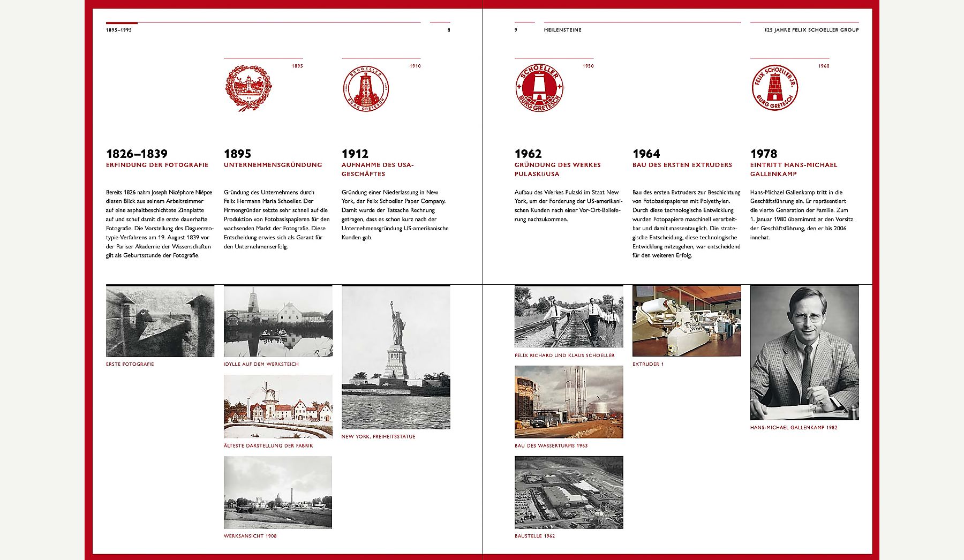This screenshot has width=964, height=560.
Task: Click the caption New York, Freiheitsstatue
Action: click(379, 436)
